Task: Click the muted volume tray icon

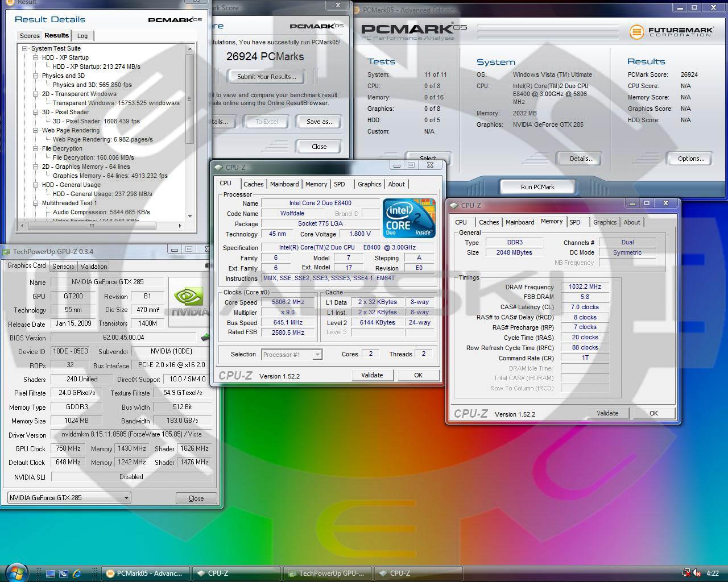Action: [x=697, y=573]
